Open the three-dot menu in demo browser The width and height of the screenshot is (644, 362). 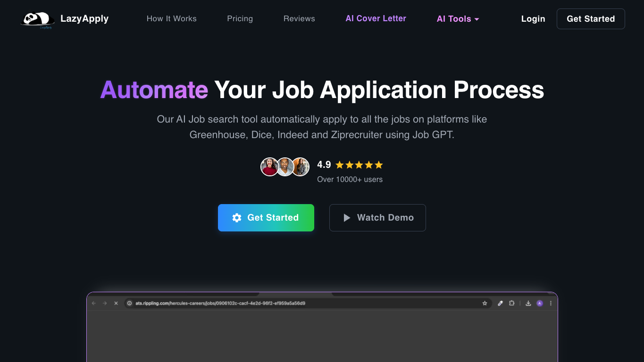point(551,304)
